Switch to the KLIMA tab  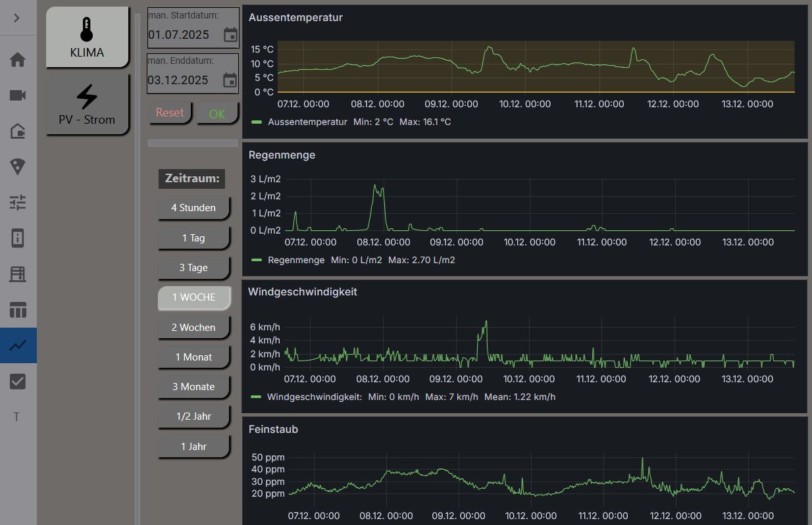[87, 37]
